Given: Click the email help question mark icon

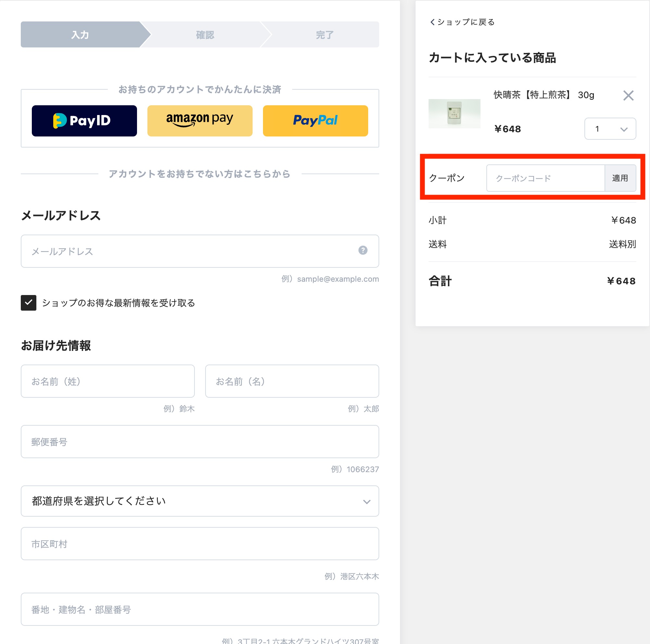Looking at the screenshot, I should [363, 251].
